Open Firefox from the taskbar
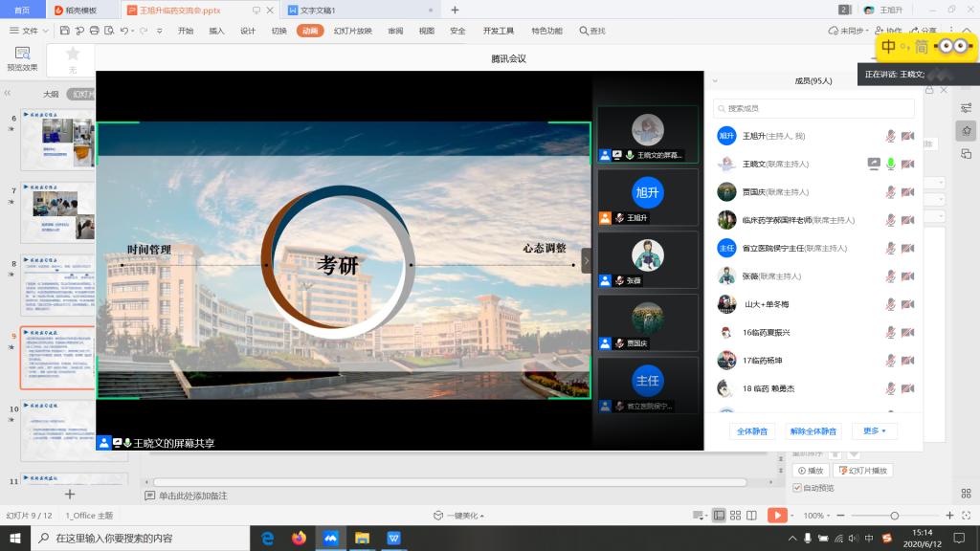 pos(298,538)
